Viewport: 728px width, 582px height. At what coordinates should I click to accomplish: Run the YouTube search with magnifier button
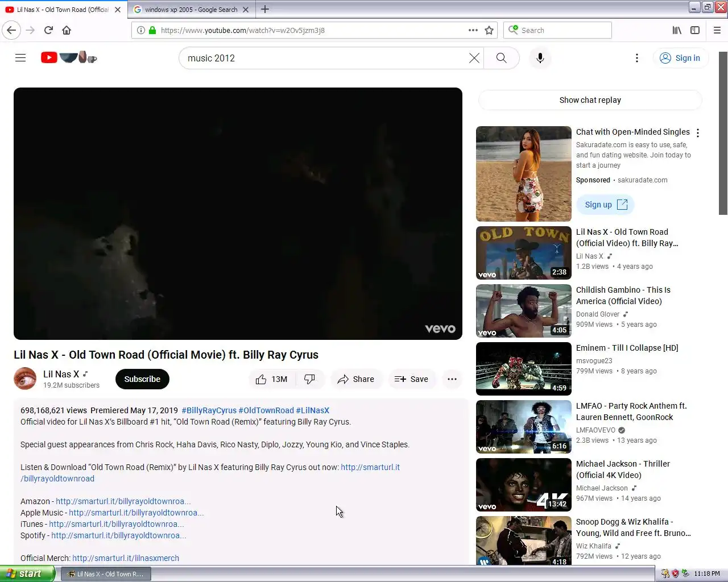click(x=501, y=58)
